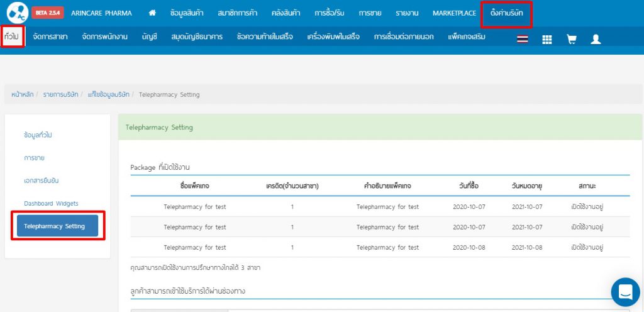
Task: Open ตั้งค่าบริษัท menu
Action: [x=507, y=13]
